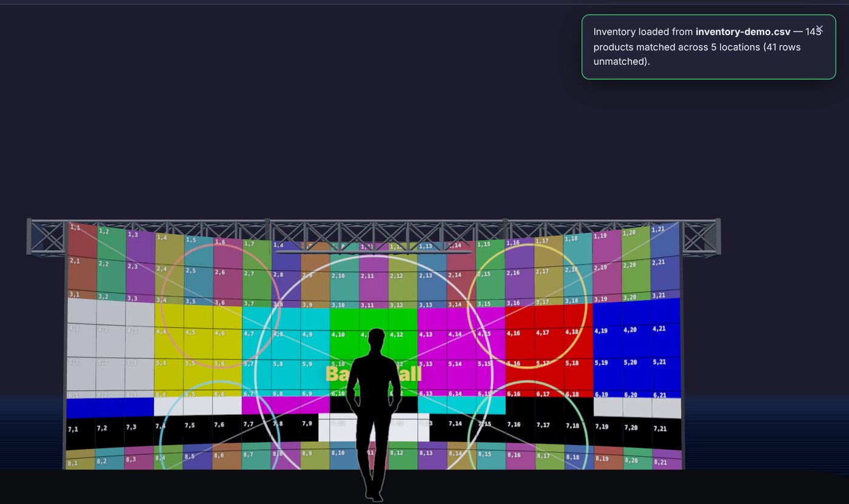This screenshot has height=504, width=849.
Task: Select LED panel labeled 2,10
Action: click(x=344, y=284)
